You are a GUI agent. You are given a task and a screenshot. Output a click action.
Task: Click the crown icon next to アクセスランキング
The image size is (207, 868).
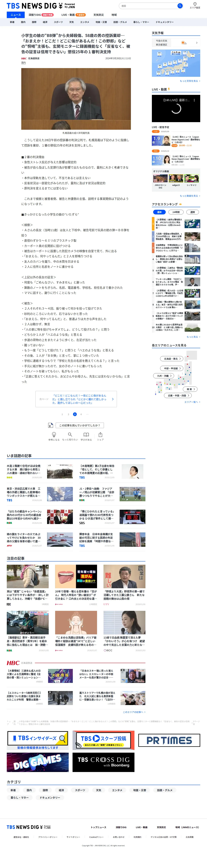tap(180, 204)
